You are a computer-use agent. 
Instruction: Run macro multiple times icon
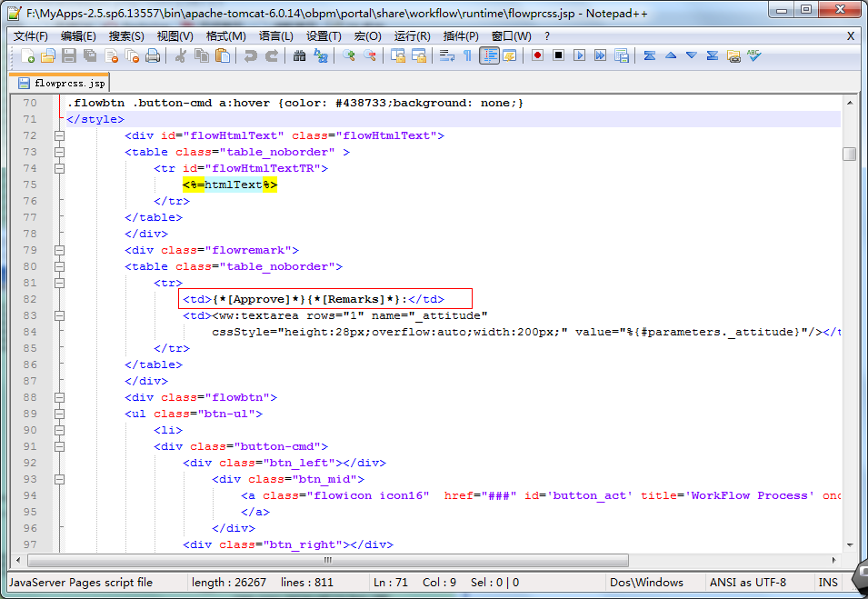(600, 55)
